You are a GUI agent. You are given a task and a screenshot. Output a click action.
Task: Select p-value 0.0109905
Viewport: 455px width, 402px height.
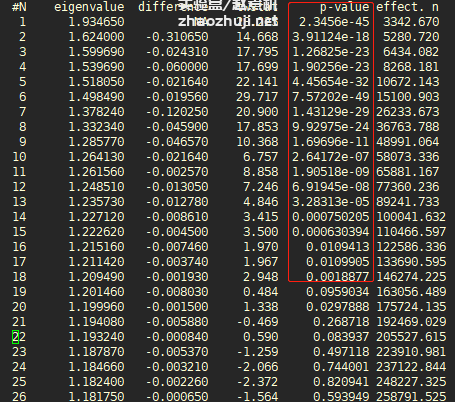(x=338, y=262)
